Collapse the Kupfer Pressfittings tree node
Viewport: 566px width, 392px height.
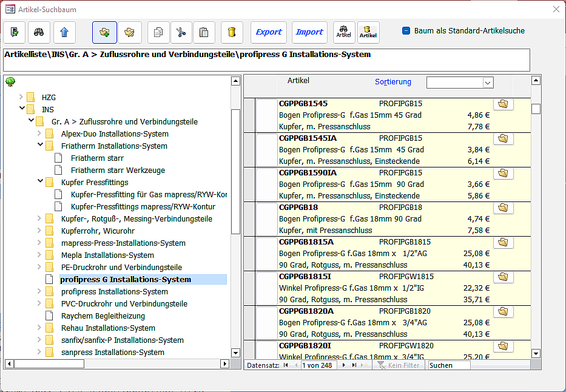click(41, 182)
